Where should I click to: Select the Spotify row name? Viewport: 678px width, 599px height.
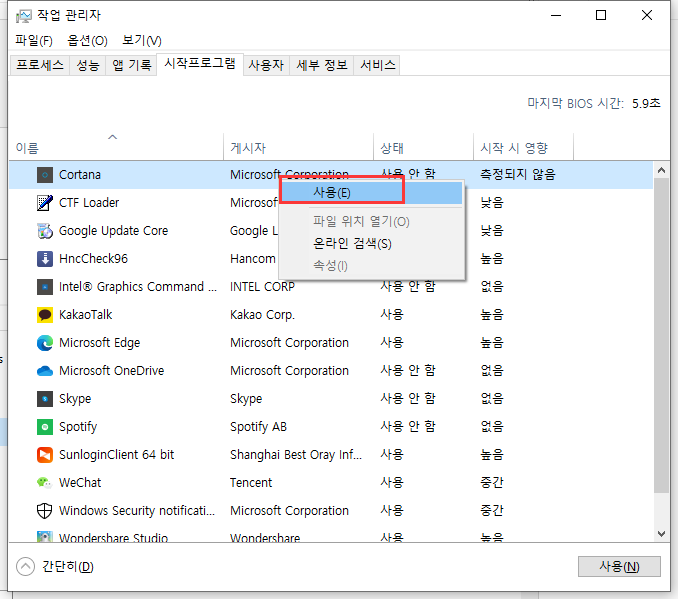coord(78,427)
